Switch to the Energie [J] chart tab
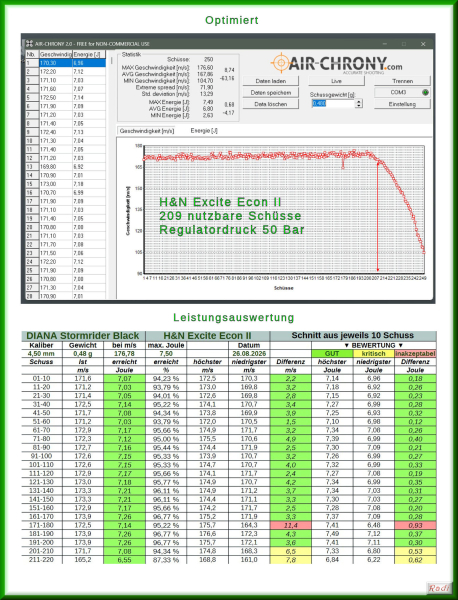 pyautogui.click(x=204, y=131)
